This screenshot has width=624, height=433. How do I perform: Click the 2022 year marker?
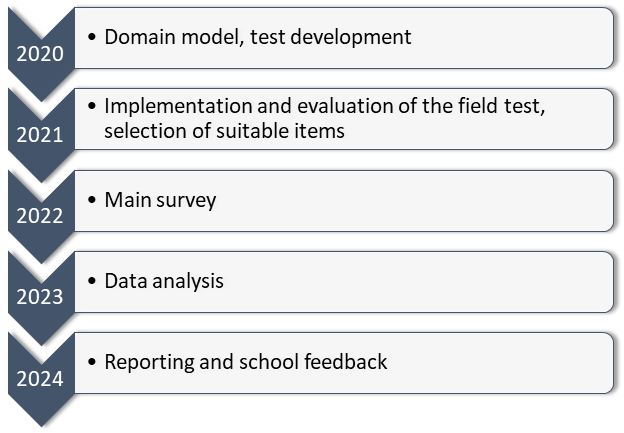[40, 215]
